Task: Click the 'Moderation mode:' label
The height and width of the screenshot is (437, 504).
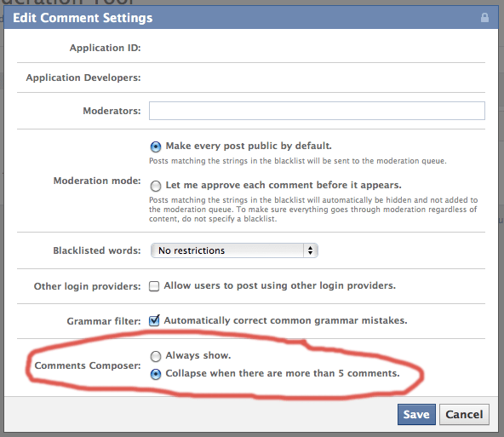Action: (97, 181)
